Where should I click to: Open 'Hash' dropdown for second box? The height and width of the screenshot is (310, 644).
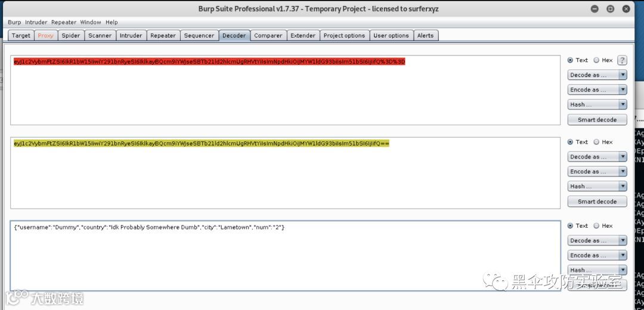pyautogui.click(x=597, y=186)
